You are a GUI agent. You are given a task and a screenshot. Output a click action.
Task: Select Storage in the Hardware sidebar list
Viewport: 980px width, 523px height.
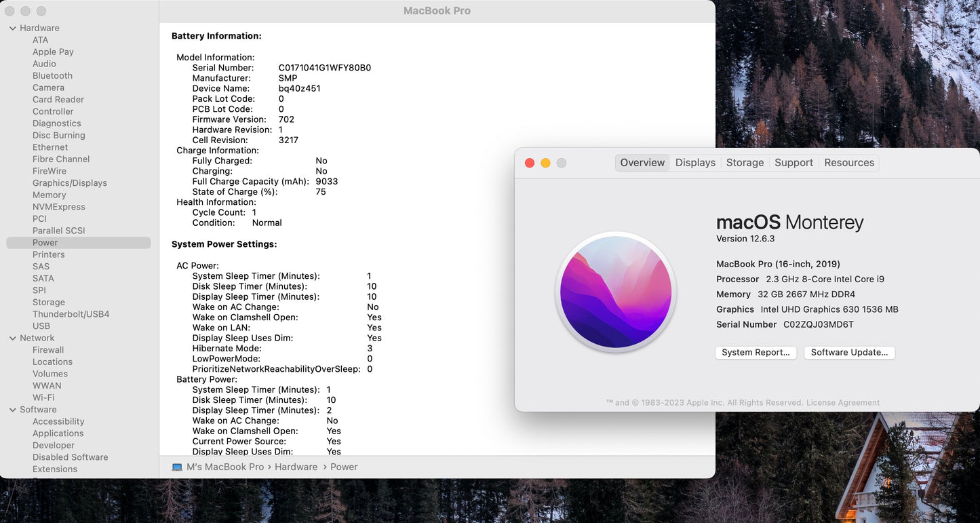[49, 303]
